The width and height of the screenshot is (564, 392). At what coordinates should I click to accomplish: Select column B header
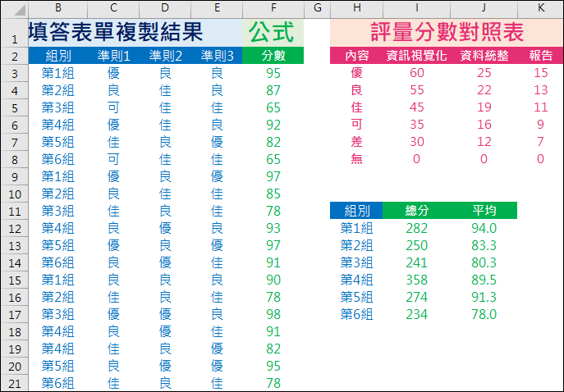58,9
